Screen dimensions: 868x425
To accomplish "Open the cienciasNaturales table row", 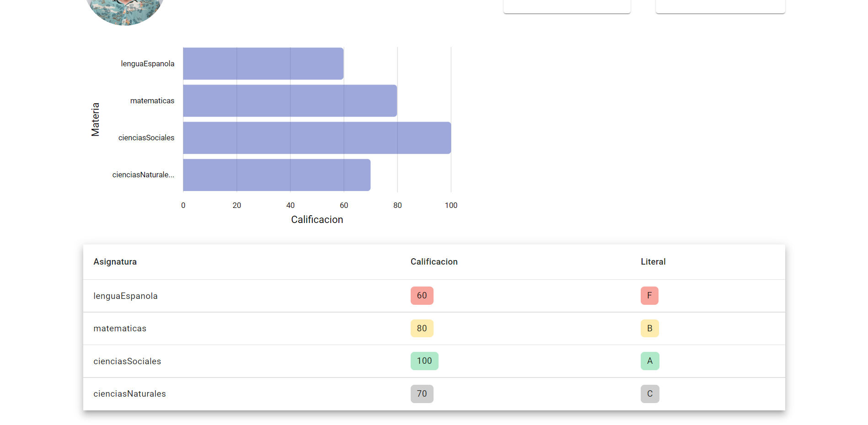I will click(229, 393).
